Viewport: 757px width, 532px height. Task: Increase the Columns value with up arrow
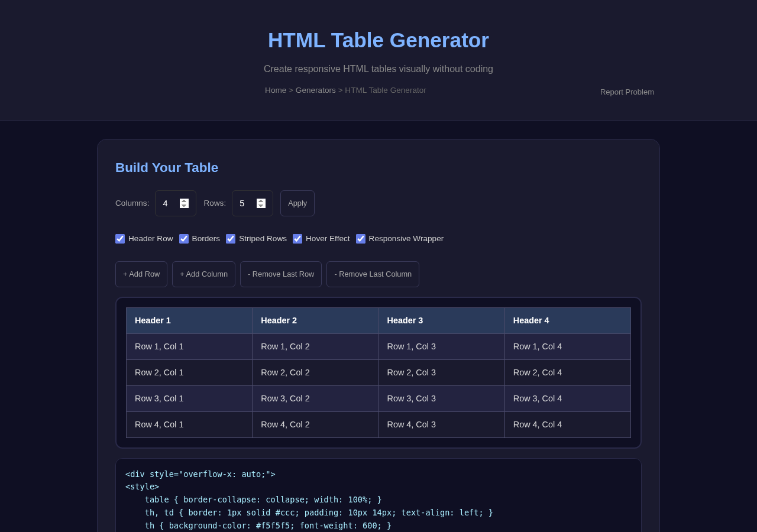pos(184,201)
